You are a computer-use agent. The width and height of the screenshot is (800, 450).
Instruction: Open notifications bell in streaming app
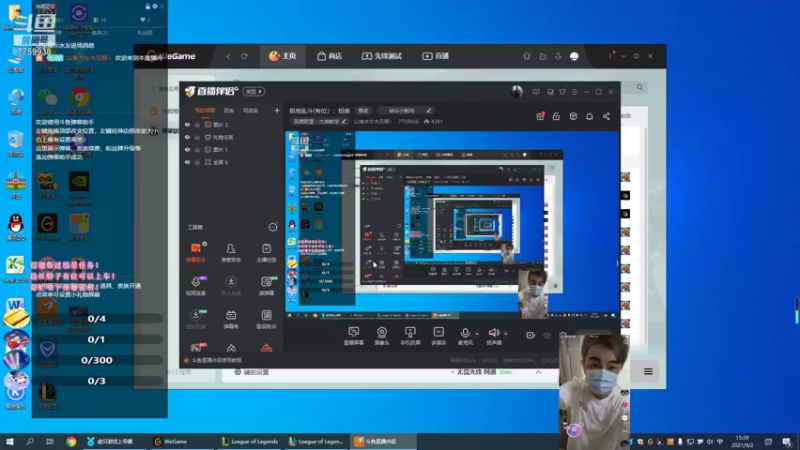pyautogui.click(x=589, y=116)
